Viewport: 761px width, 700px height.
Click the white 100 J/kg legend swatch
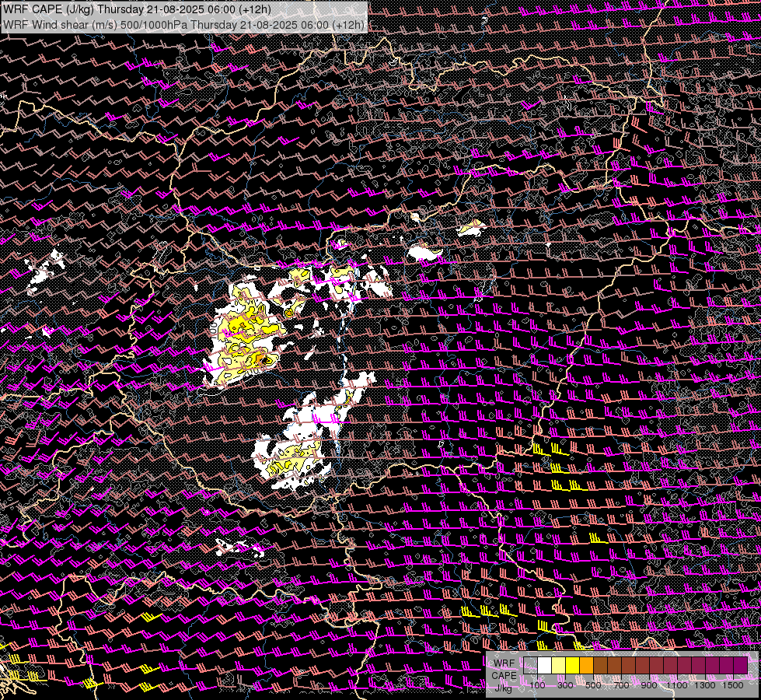pos(545,666)
